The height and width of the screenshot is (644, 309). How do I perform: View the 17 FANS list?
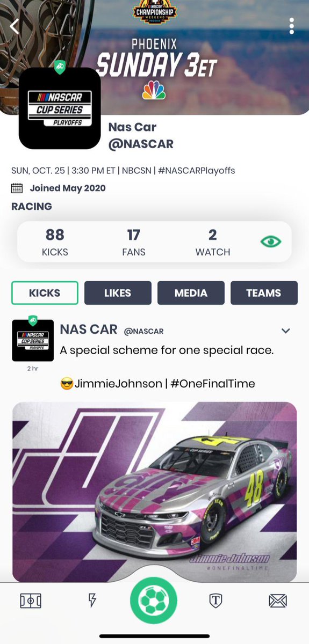point(133,242)
